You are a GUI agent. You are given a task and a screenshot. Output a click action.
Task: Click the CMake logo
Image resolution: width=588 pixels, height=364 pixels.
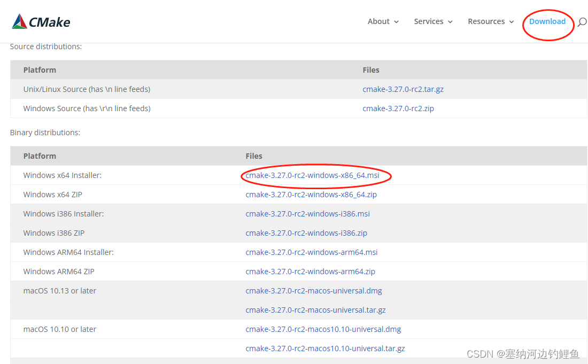(x=41, y=22)
